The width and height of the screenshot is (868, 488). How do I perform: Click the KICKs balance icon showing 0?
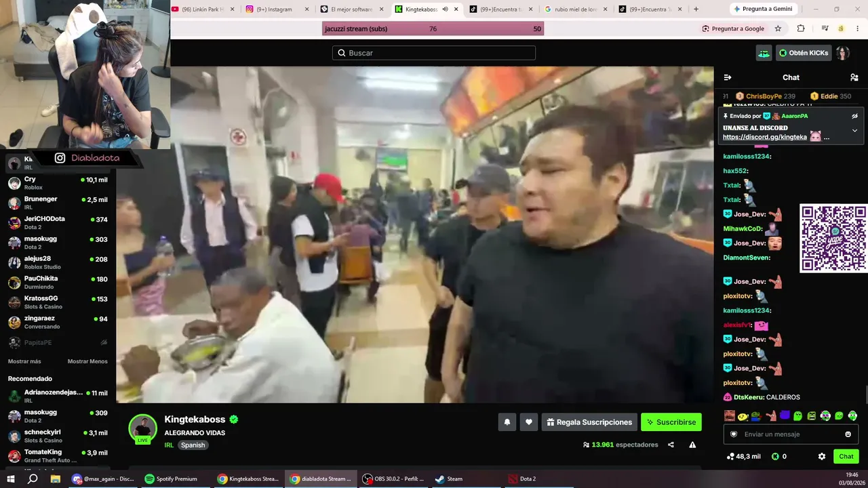coord(778,456)
